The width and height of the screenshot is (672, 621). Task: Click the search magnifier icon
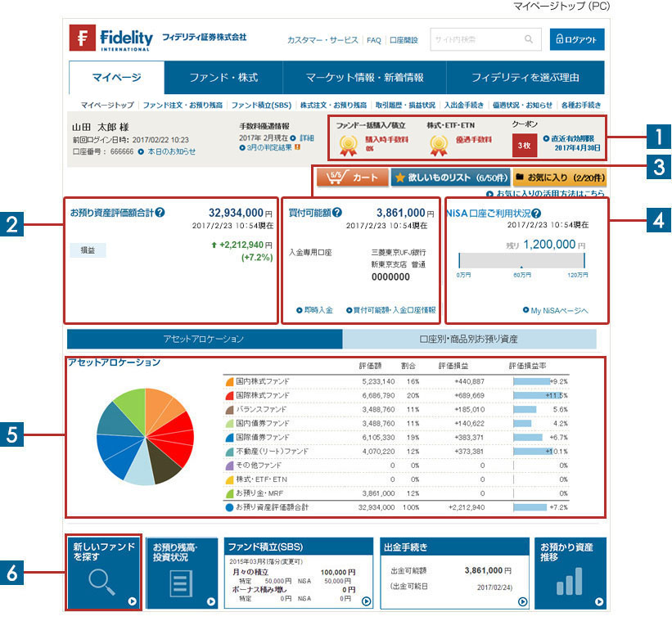529,39
